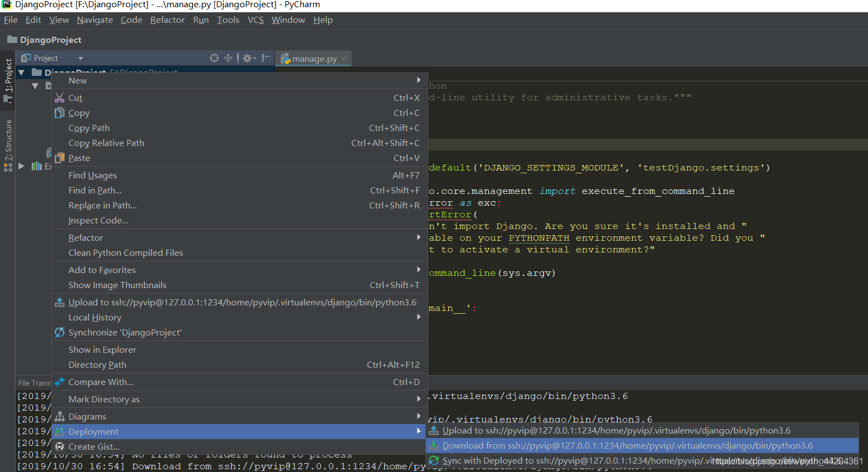Click the Compare With arrows icon
The height and width of the screenshot is (472, 868).
pos(60,382)
